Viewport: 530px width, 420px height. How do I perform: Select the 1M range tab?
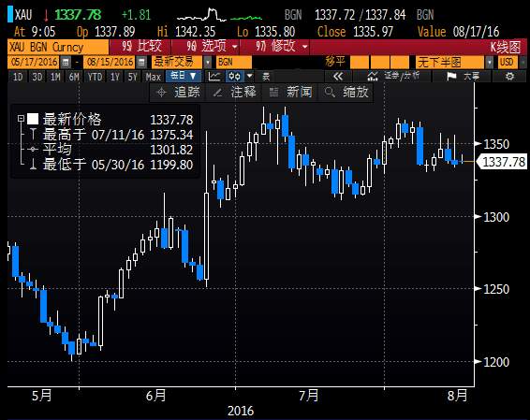click(55, 77)
